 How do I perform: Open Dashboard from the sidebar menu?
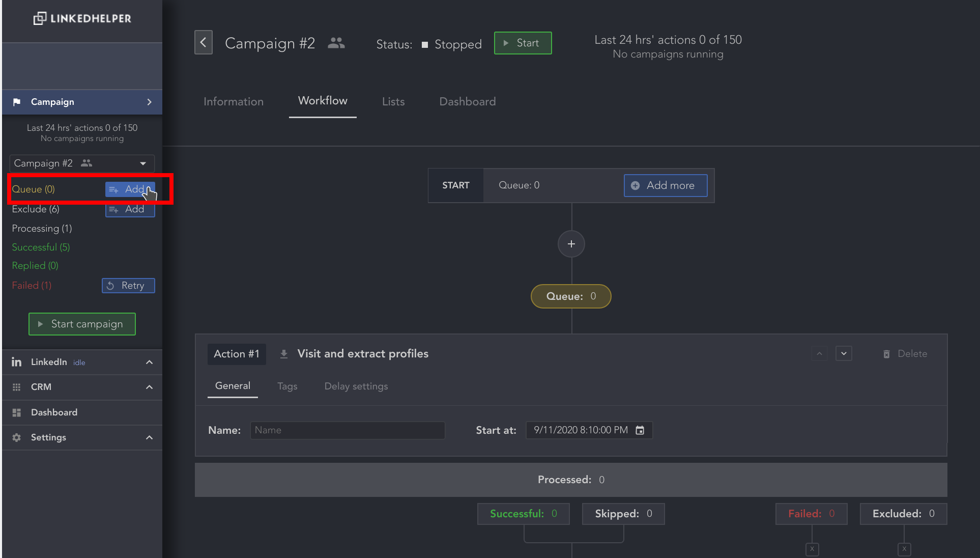(82, 412)
